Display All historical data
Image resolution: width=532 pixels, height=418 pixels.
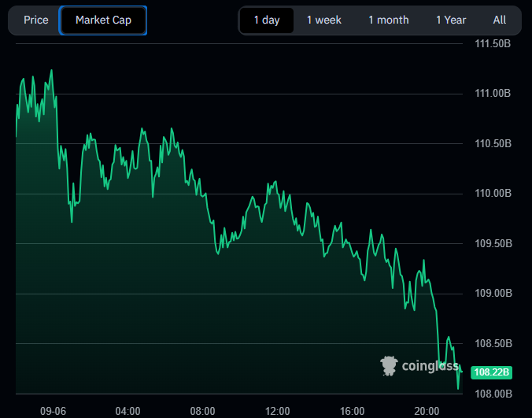pos(500,20)
